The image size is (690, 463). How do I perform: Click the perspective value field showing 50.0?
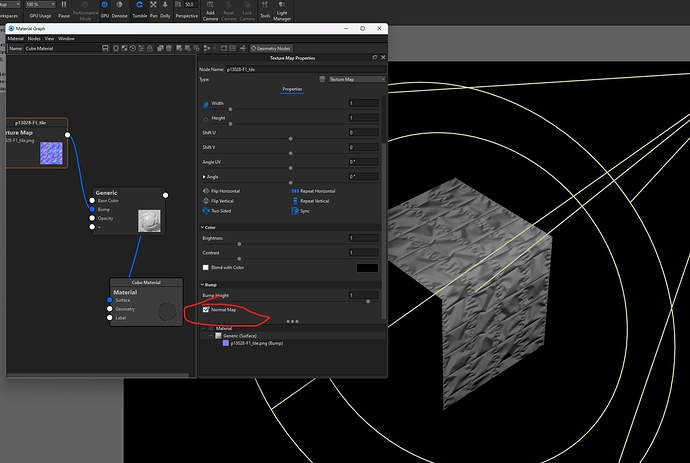(191, 5)
